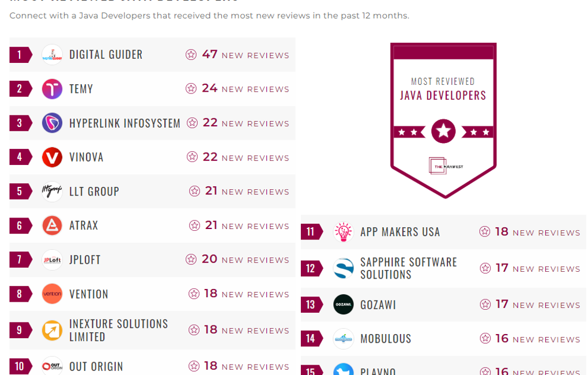Viewport: 588px width, 375px height.
Task: Click the Inexture Solutions arrow logo
Action: click(52, 330)
